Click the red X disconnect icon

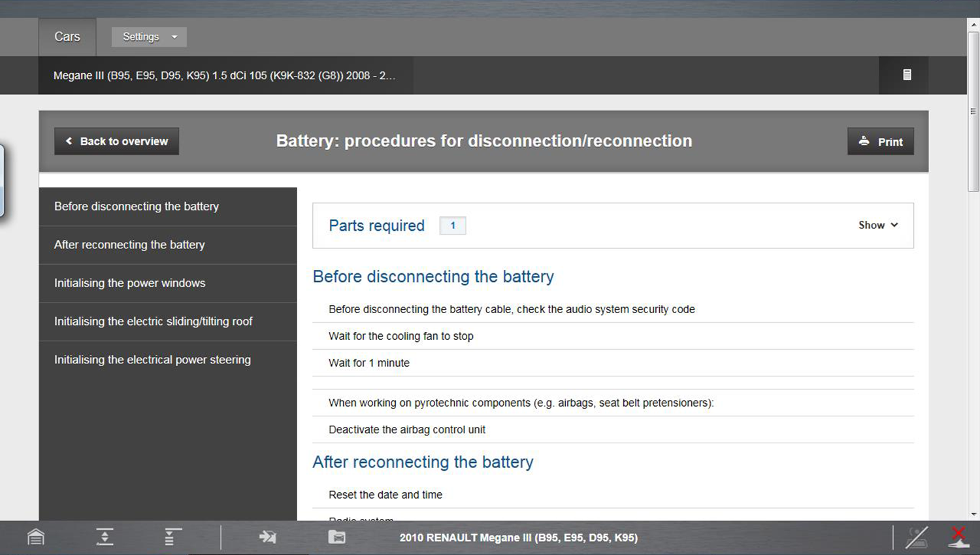tap(958, 537)
